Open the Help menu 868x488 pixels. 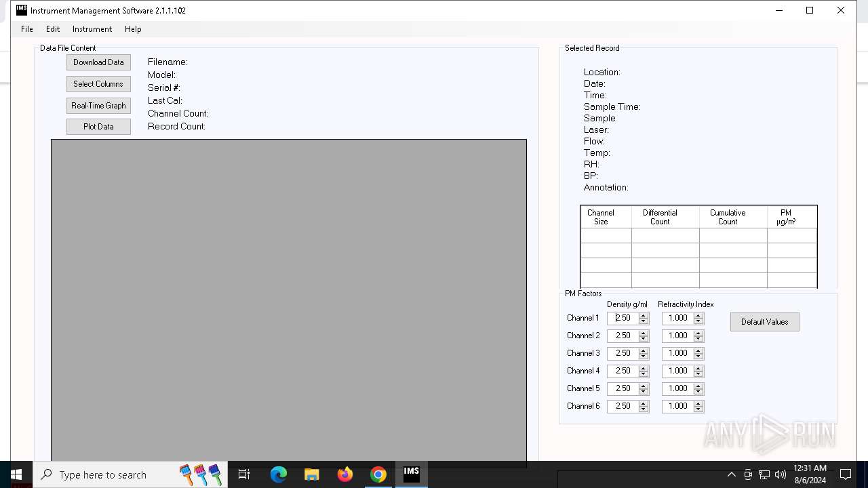click(x=133, y=29)
